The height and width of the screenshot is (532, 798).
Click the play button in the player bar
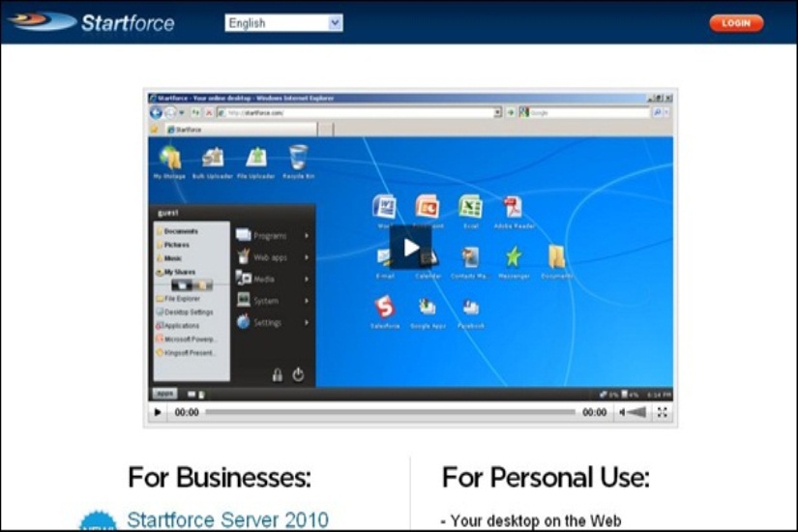pos(158,412)
